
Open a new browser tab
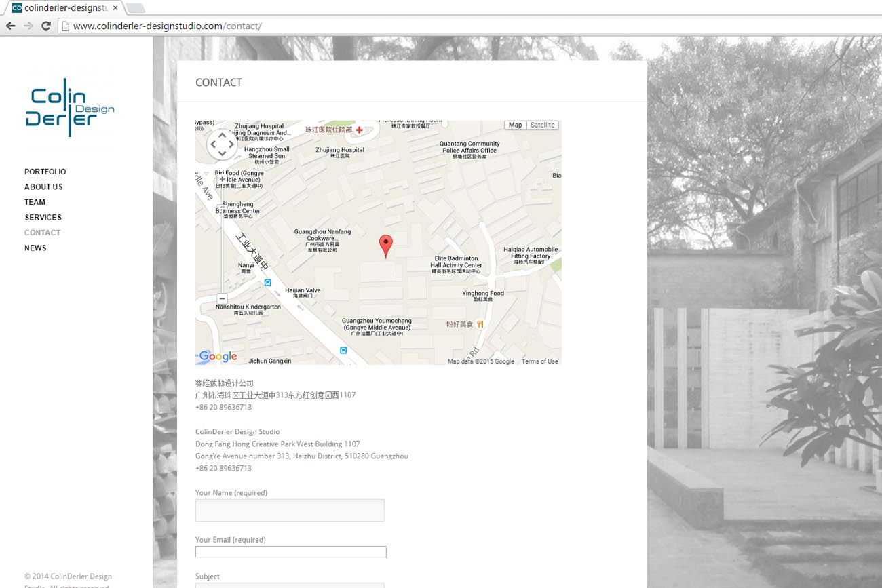coord(135,8)
